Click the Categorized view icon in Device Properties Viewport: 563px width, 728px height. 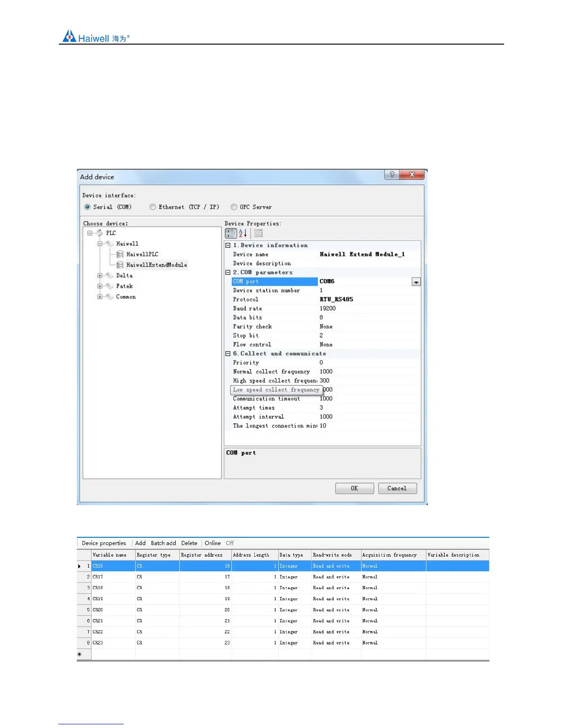click(231, 233)
